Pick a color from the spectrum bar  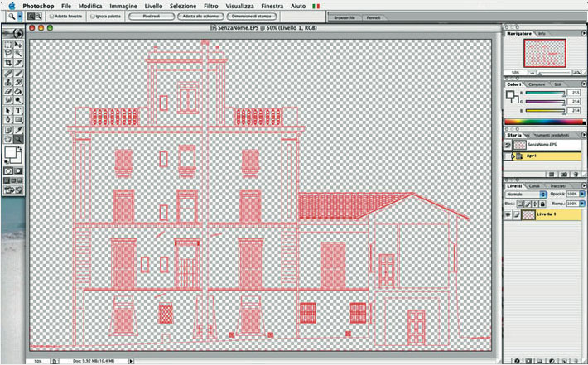pos(542,122)
